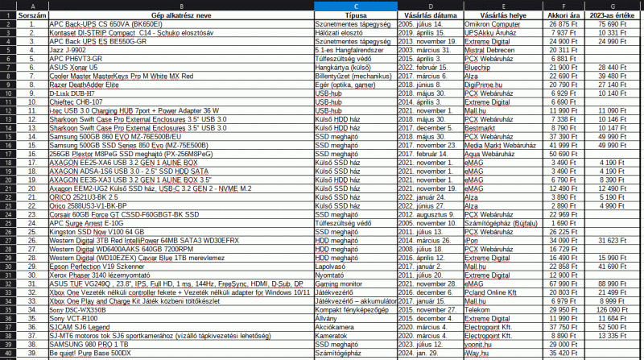The height and width of the screenshot is (360, 644).
Task: Select shop cell 'Számítógépház (Bújfalu)'
Action: pyautogui.click(x=503, y=223)
